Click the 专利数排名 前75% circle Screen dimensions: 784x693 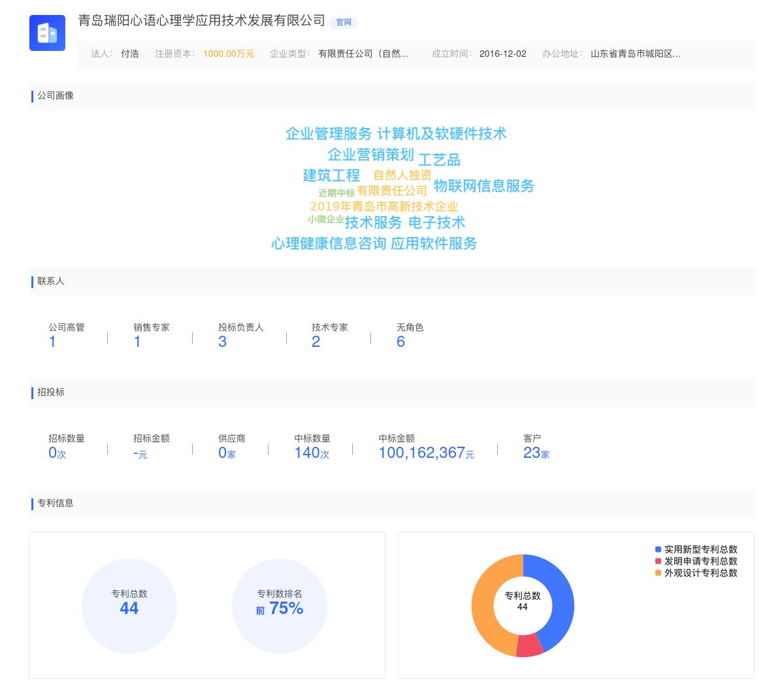point(280,606)
